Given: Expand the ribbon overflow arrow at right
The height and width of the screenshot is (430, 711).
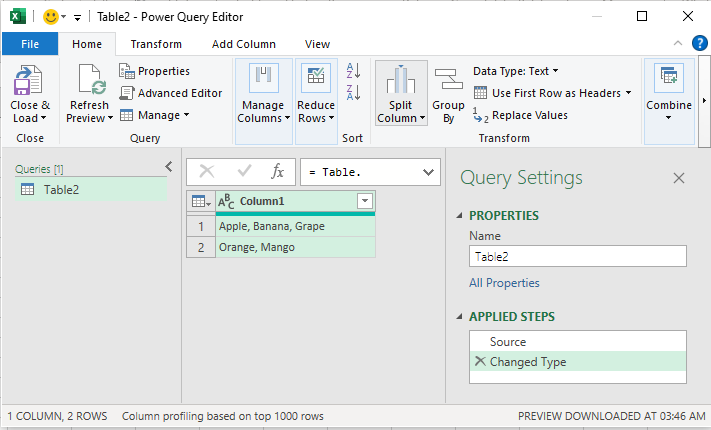Looking at the screenshot, I should tap(704, 101).
